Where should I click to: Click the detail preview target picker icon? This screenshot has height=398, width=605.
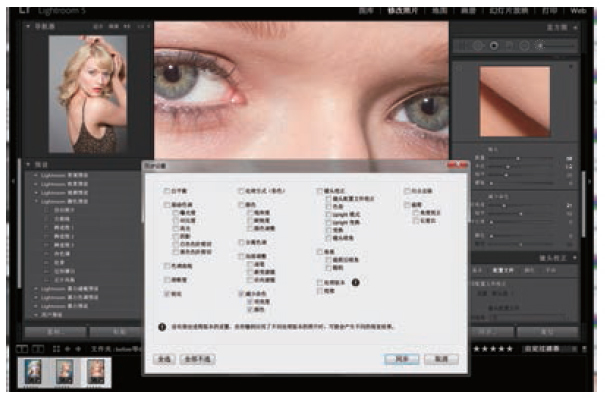(459, 69)
